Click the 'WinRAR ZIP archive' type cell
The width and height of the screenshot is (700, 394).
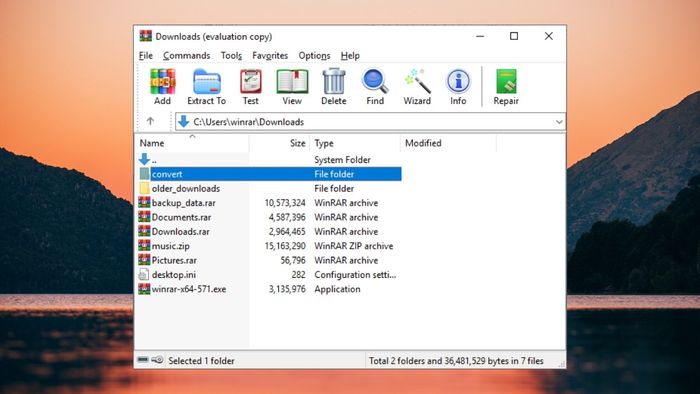pos(354,245)
